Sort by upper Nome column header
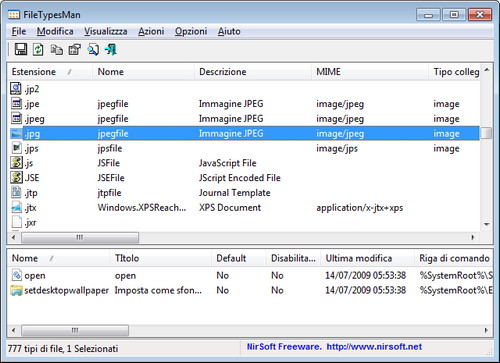 [x=143, y=72]
